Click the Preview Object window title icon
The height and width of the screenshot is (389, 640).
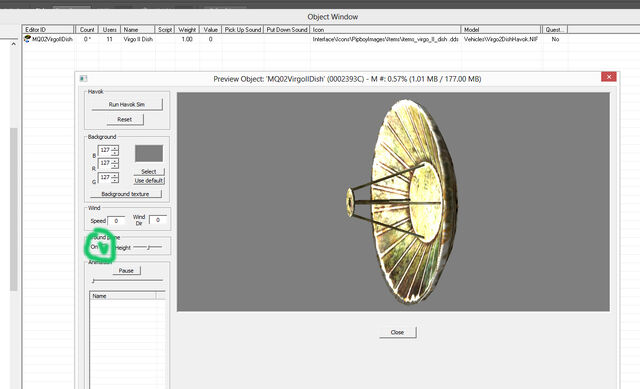(x=83, y=79)
